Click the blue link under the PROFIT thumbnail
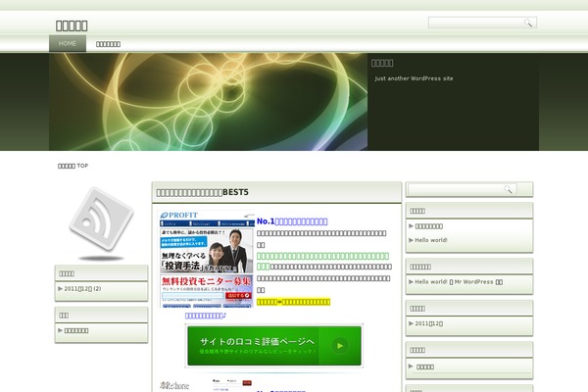Screen dimensions: 588x392 coord(206,316)
